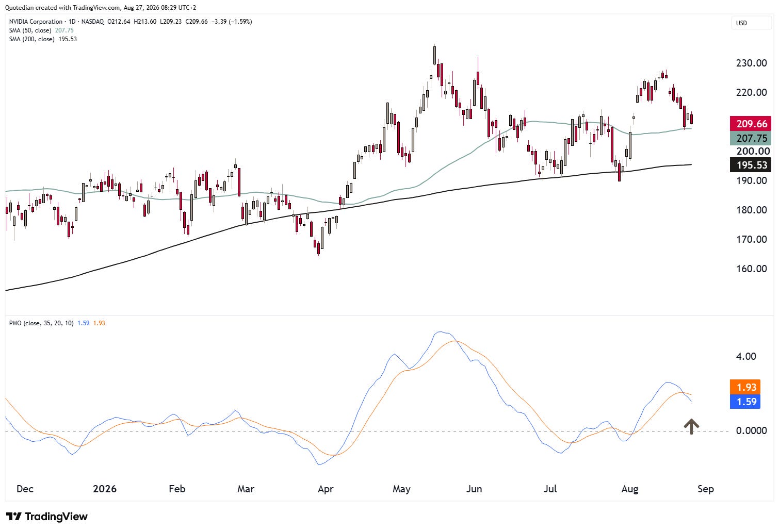
Task: Open the USD currency selector
Action: point(751,23)
